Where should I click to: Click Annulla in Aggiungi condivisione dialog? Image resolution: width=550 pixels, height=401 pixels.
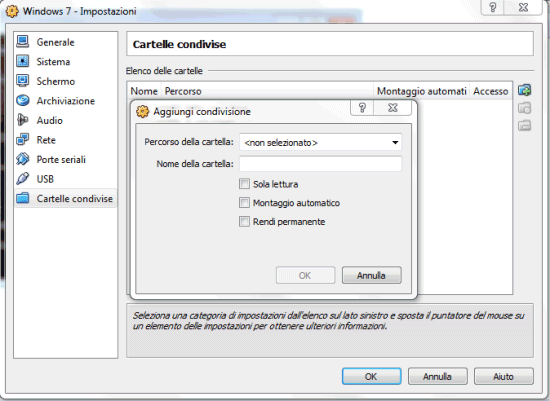click(371, 275)
